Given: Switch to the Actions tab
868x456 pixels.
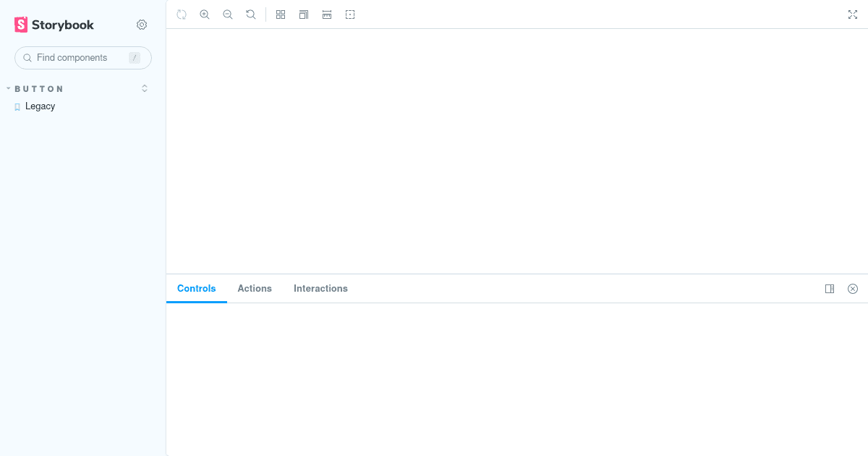Looking at the screenshot, I should click(x=255, y=288).
